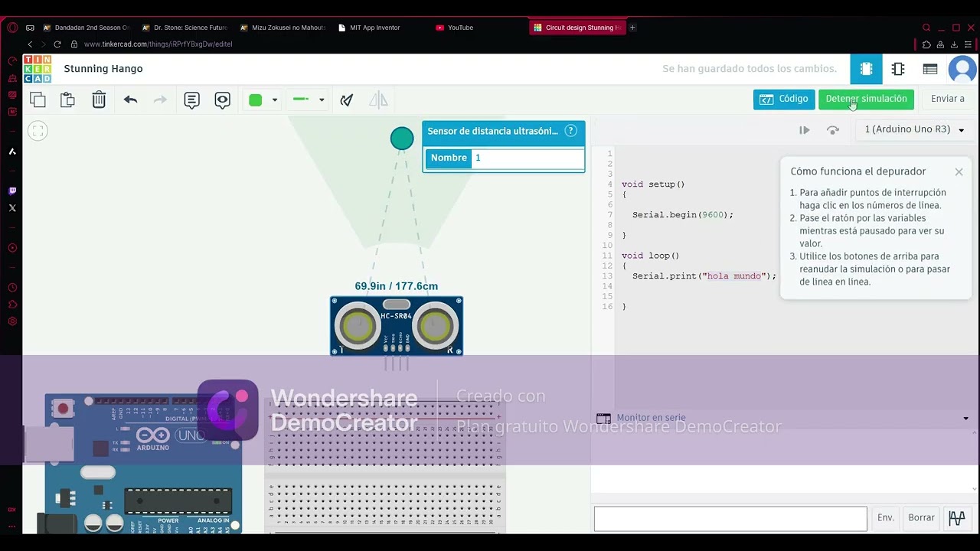This screenshot has width=980, height=551.
Task: Click the teal distance target circle
Action: coord(402,139)
